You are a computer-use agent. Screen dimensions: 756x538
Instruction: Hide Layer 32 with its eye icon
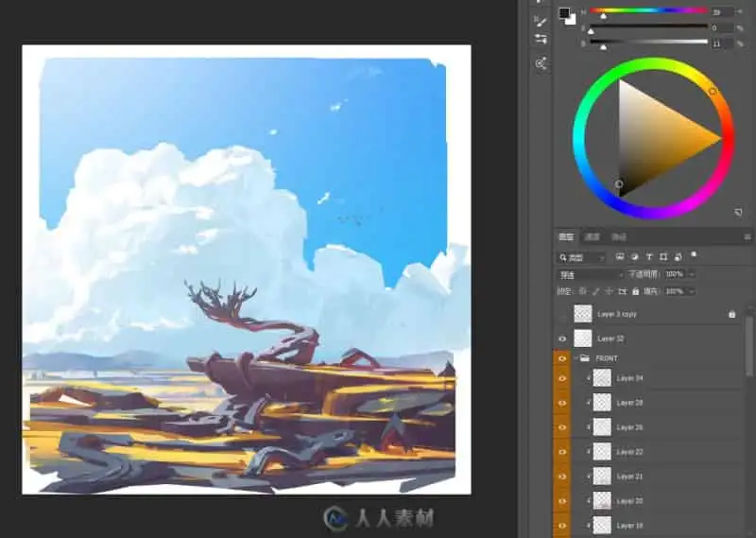pos(562,339)
